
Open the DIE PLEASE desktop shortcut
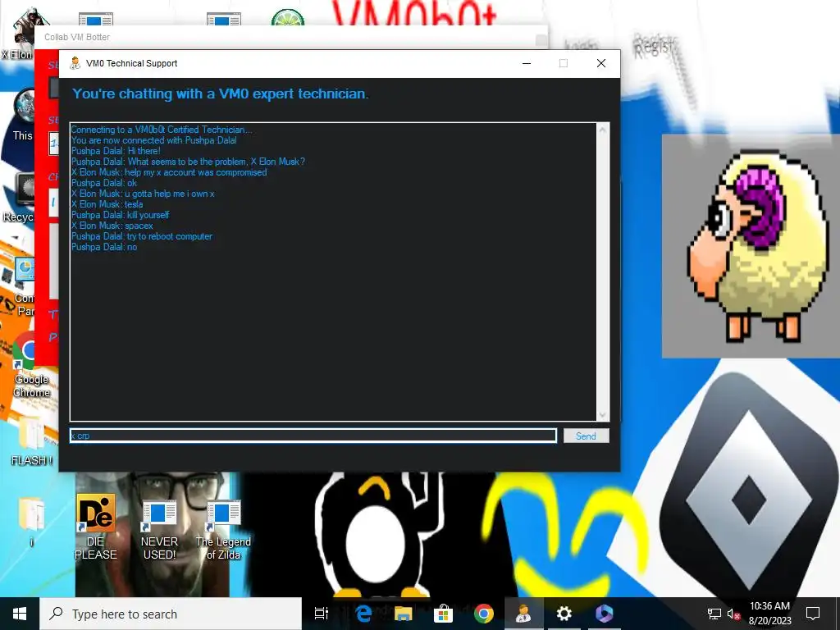(95, 527)
